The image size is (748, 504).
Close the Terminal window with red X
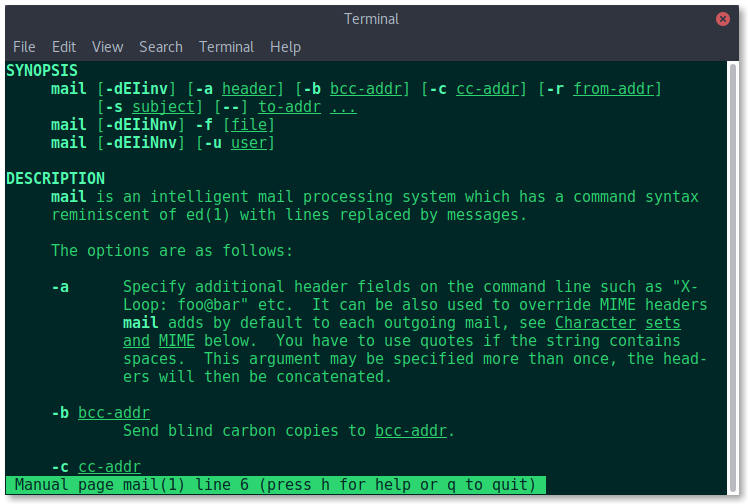(x=722, y=19)
